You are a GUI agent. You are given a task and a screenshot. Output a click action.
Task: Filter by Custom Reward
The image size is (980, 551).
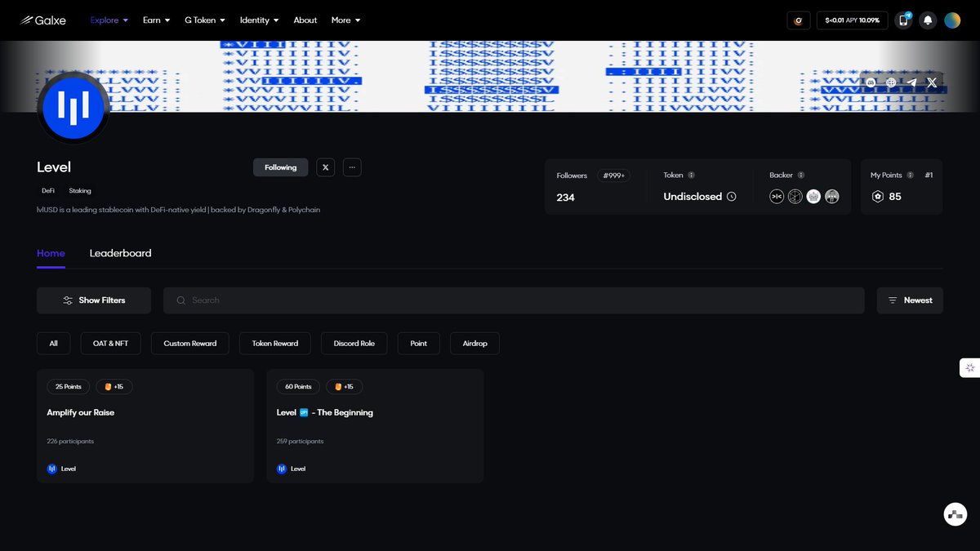pyautogui.click(x=190, y=344)
